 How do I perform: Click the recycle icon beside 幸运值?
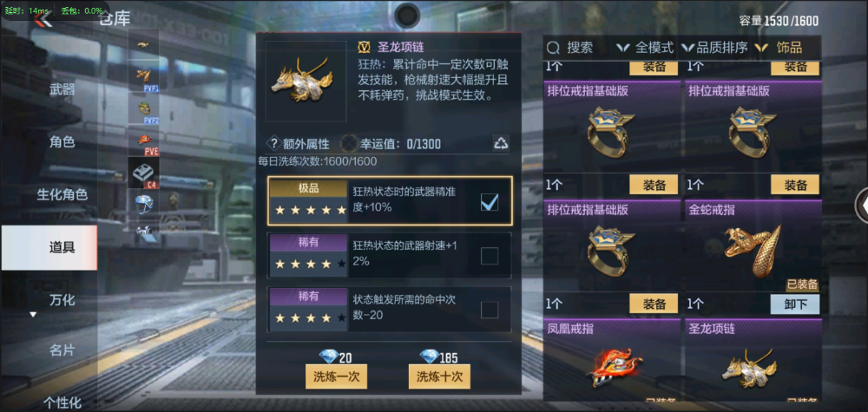pyautogui.click(x=501, y=144)
